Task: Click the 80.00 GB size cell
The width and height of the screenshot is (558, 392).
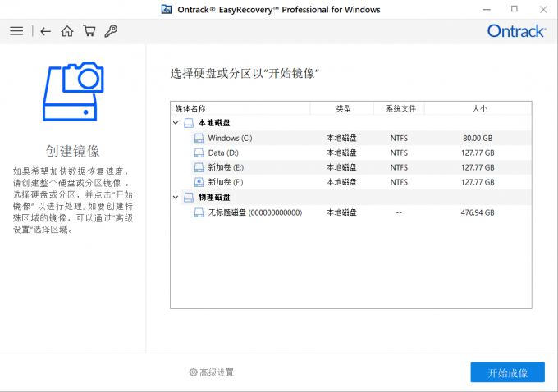Action: [478, 138]
